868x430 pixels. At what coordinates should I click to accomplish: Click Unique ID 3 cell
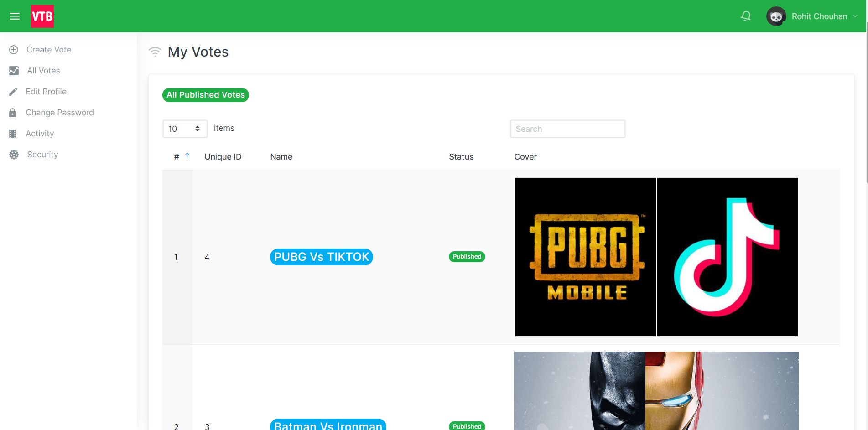(207, 426)
